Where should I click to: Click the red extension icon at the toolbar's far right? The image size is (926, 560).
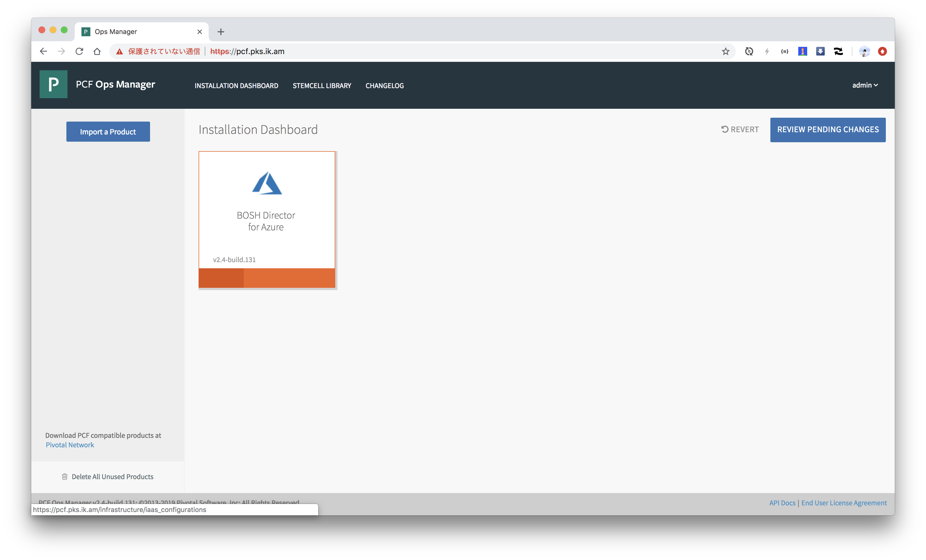(882, 52)
